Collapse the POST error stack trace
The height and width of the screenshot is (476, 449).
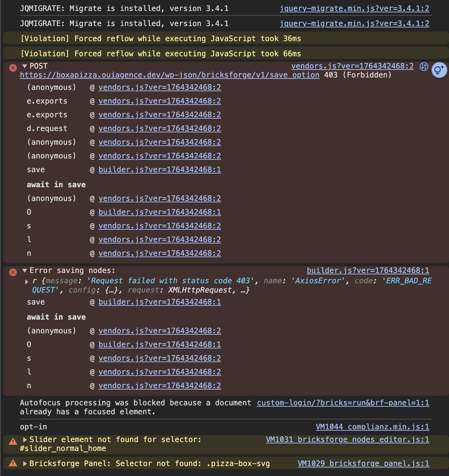coord(25,66)
